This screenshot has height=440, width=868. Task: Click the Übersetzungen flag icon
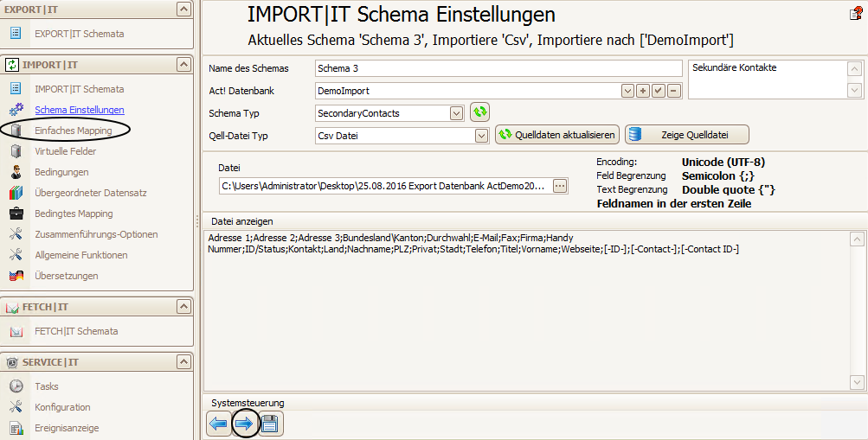click(16, 275)
